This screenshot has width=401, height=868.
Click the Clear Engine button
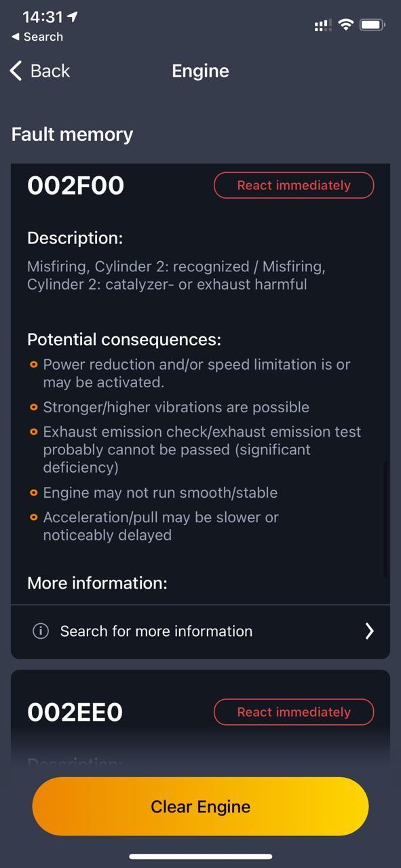pyautogui.click(x=200, y=806)
